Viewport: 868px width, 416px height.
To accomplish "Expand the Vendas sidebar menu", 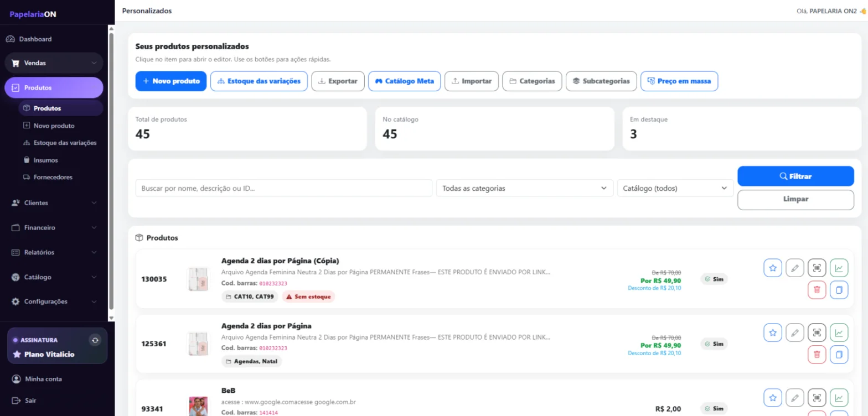I will 54,63.
